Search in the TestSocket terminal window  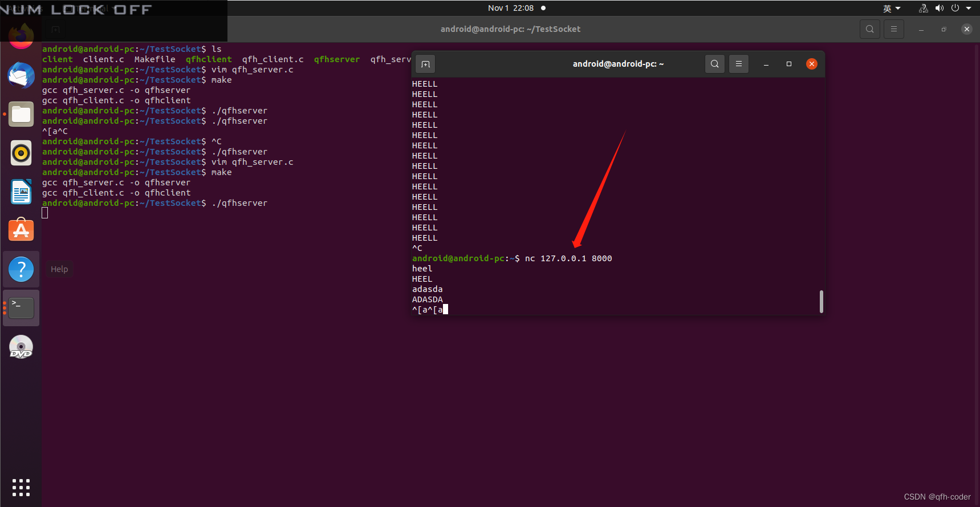click(869, 29)
